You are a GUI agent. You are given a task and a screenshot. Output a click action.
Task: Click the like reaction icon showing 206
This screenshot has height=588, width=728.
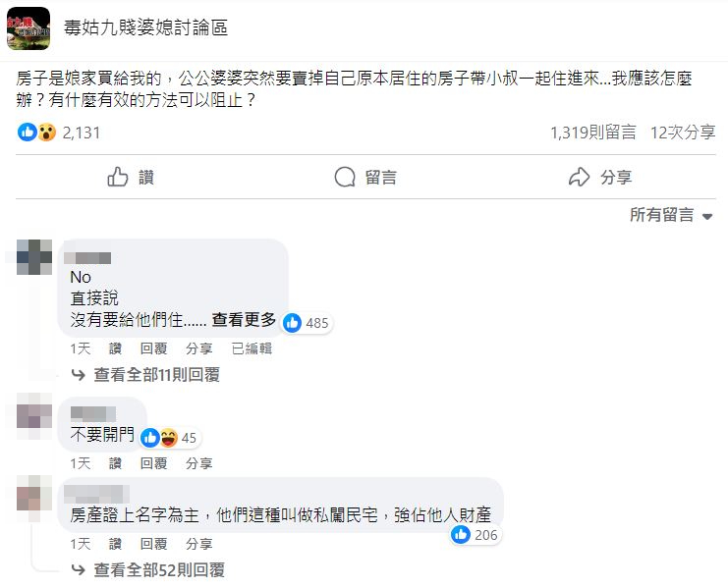click(461, 535)
